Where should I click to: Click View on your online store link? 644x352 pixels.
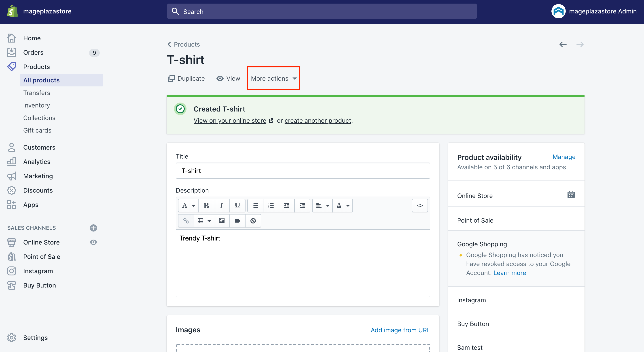(x=229, y=120)
